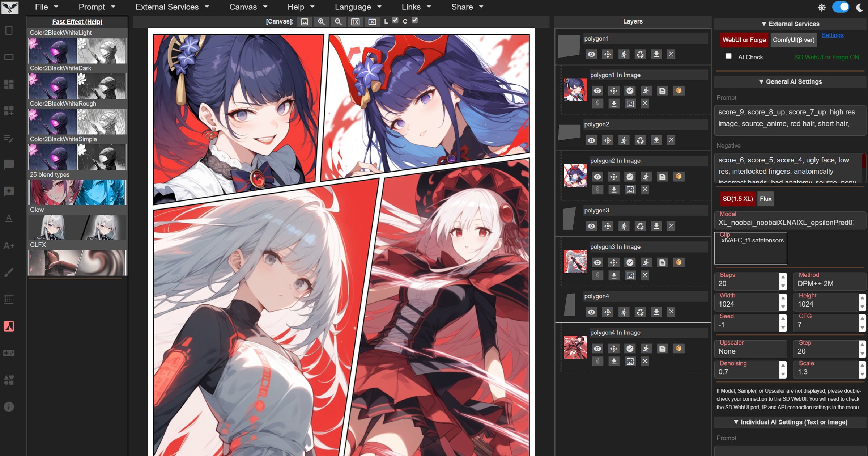This screenshot has width=868, height=456.
Task: Select the brush tool in the left sidebar
Action: [9, 272]
